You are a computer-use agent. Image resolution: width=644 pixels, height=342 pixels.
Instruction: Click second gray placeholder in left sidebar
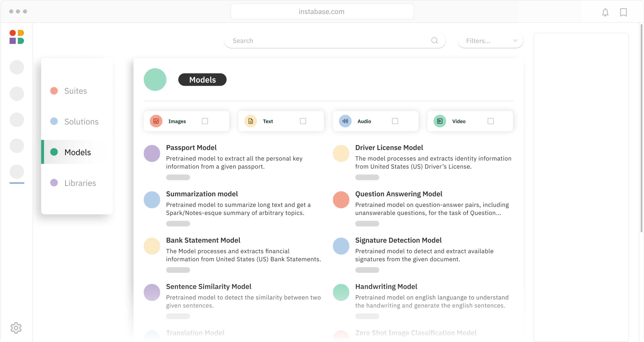point(17,94)
